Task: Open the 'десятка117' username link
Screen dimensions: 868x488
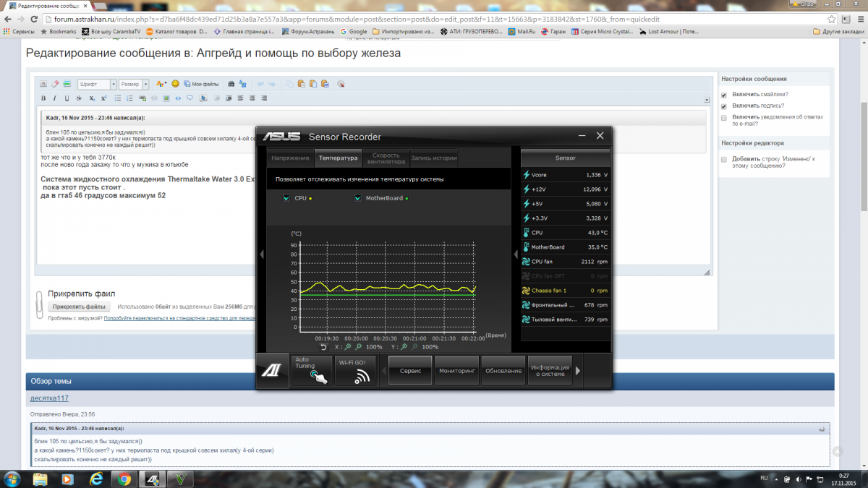Action: (x=49, y=398)
